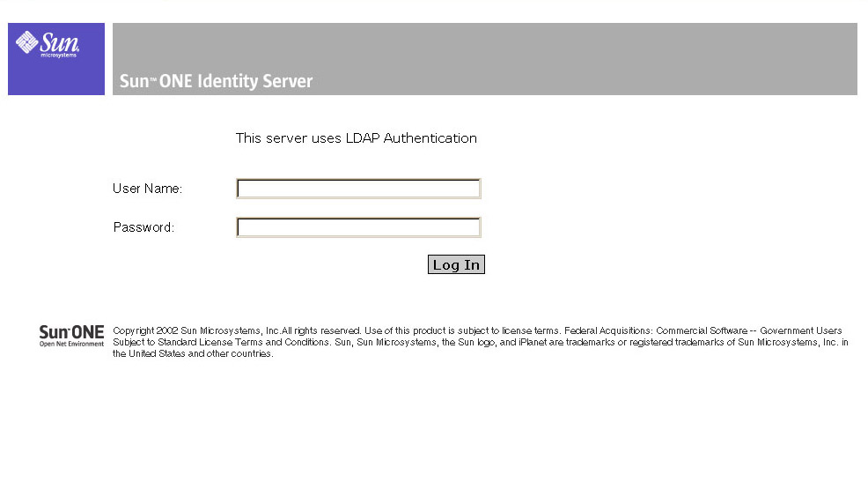The width and height of the screenshot is (868, 497).
Task: Focus the Password input field
Action: click(358, 227)
